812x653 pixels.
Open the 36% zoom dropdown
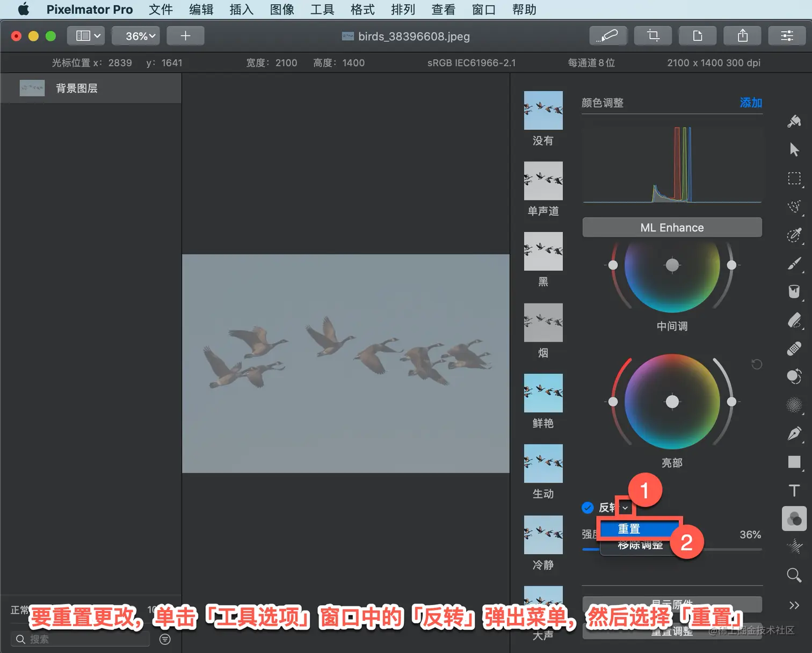pyautogui.click(x=135, y=36)
